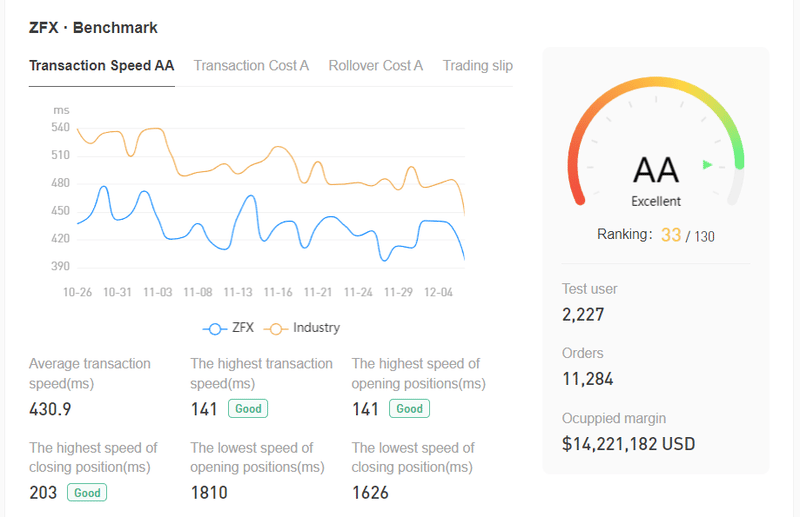800x517 pixels.
Task: Open the Trading slip tab
Action: coord(478,66)
